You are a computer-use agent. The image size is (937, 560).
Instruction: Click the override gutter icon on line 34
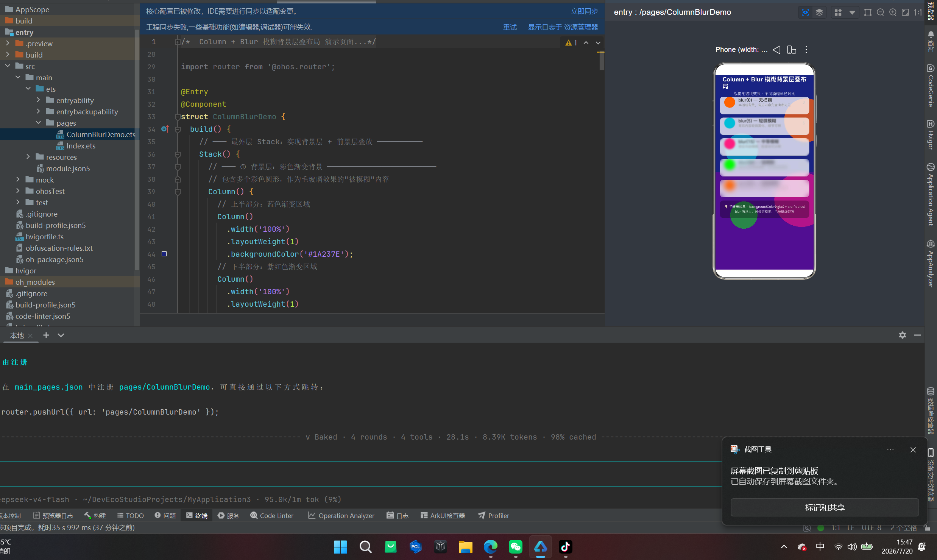165,129
